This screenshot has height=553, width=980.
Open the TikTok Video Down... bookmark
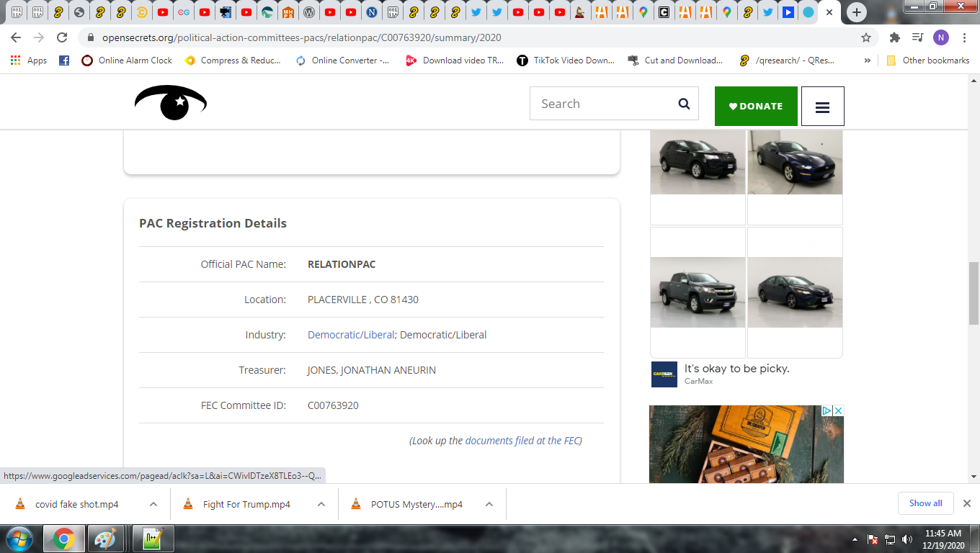(x=566, y=60)
